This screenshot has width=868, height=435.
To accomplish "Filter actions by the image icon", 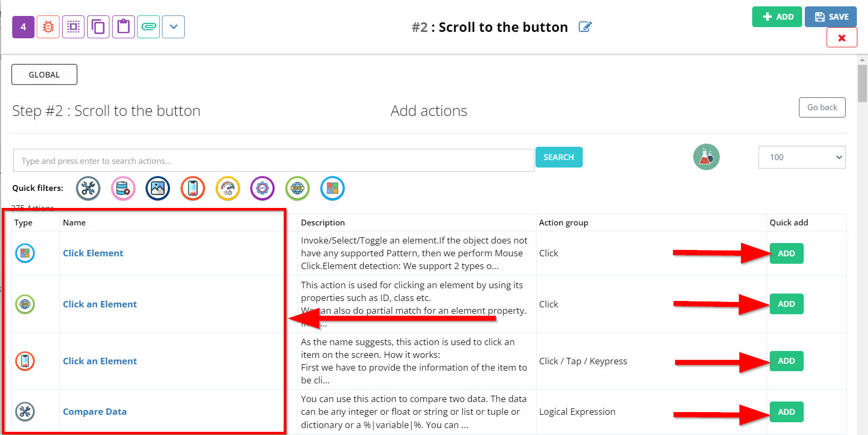I will click(158, 188).
